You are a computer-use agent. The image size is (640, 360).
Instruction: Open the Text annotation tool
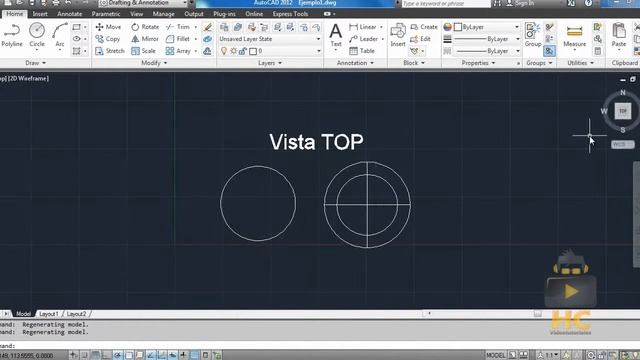pos(336,35)
